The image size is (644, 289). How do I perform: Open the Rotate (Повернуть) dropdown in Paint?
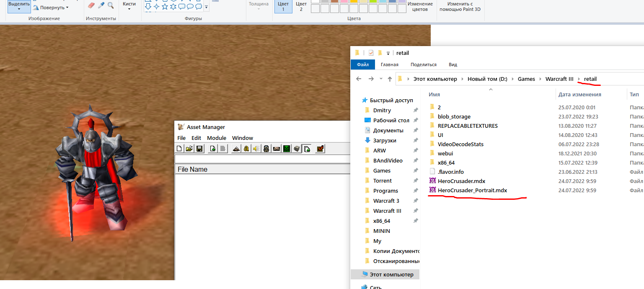click(x=51, y=8)
